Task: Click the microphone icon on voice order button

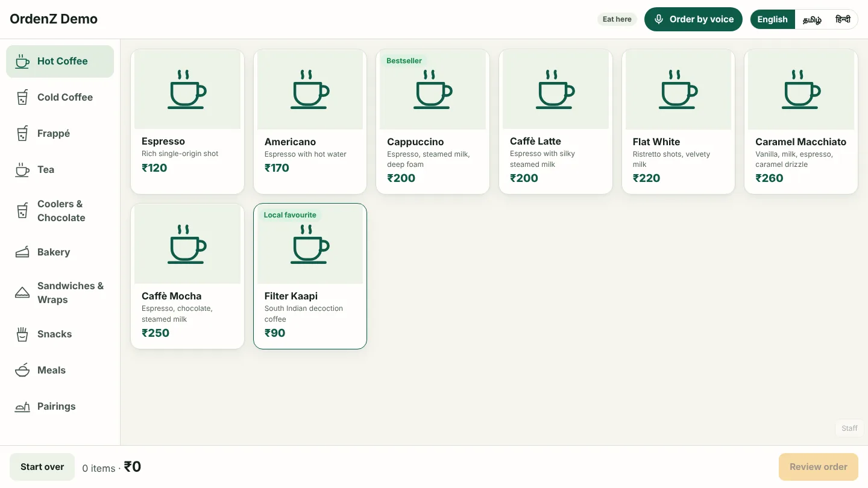Action: pyautogui.click(x=659, y=19)
